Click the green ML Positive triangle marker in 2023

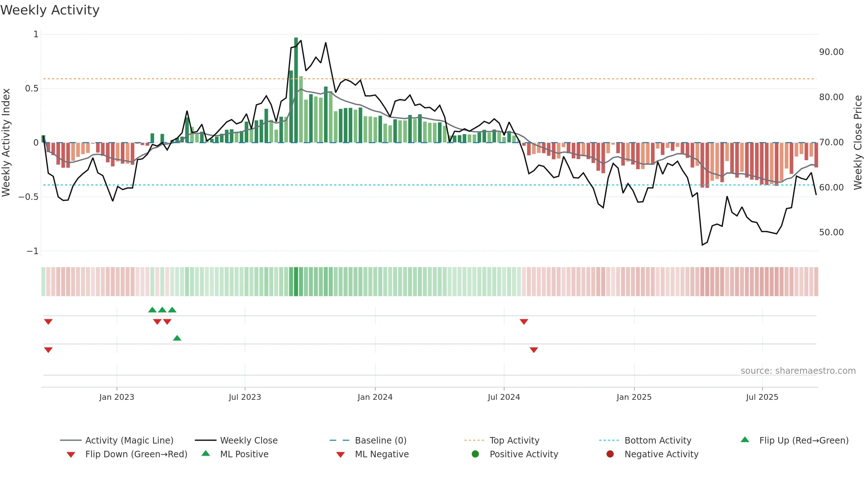pyautogui.click(x=177, y=338)
